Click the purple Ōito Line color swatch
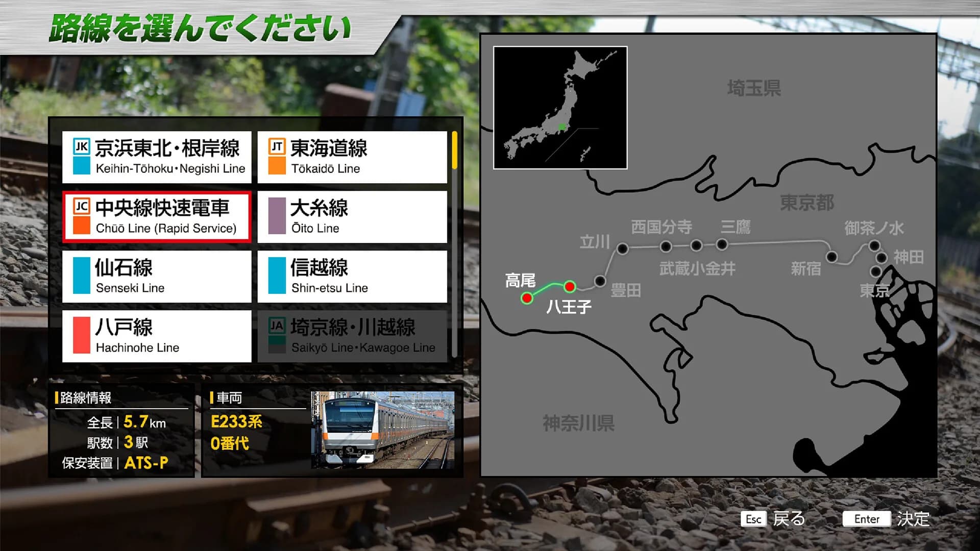The width and height of the screenshot is (980, 551). tap(277, 216)
